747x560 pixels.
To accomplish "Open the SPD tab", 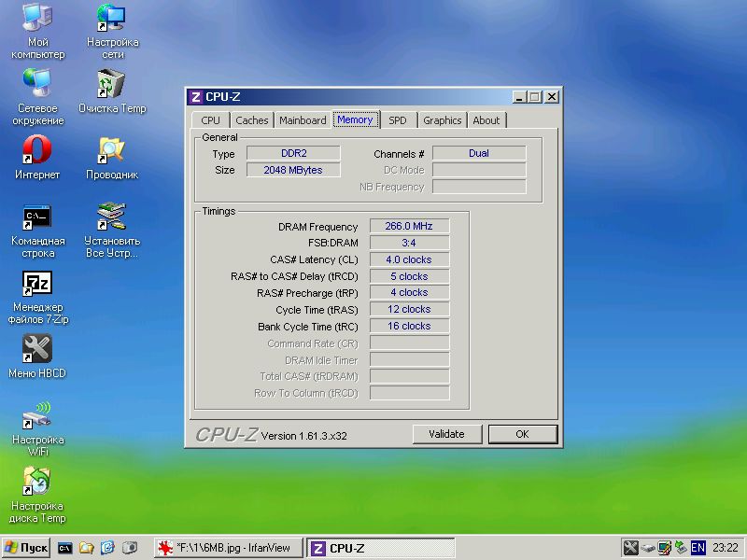I will point(398,120).
